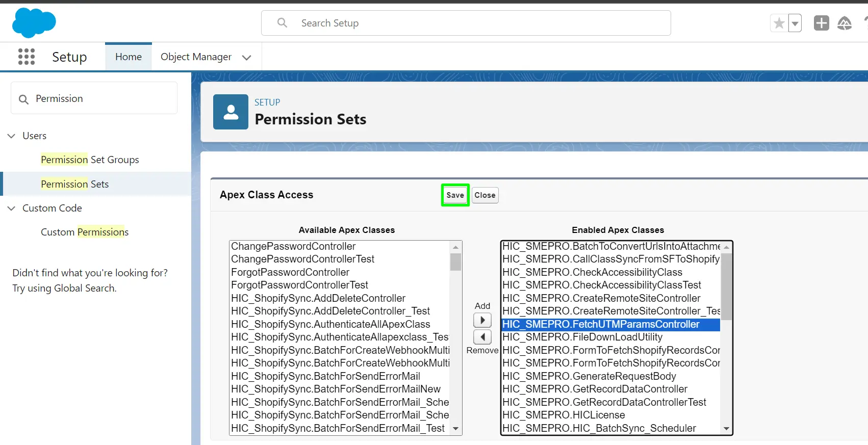Focus the Search Setup field
This screenshot has height=445, width=868.
coord(466,23)
